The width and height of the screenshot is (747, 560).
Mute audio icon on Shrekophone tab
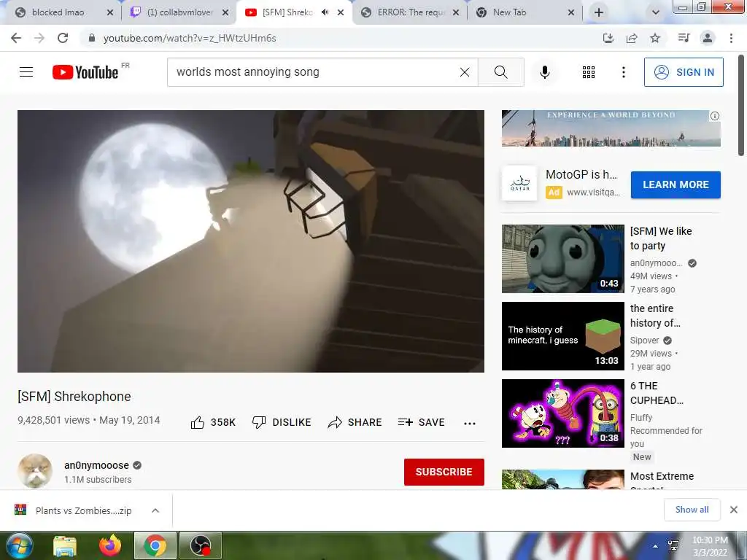pos(325,12)
